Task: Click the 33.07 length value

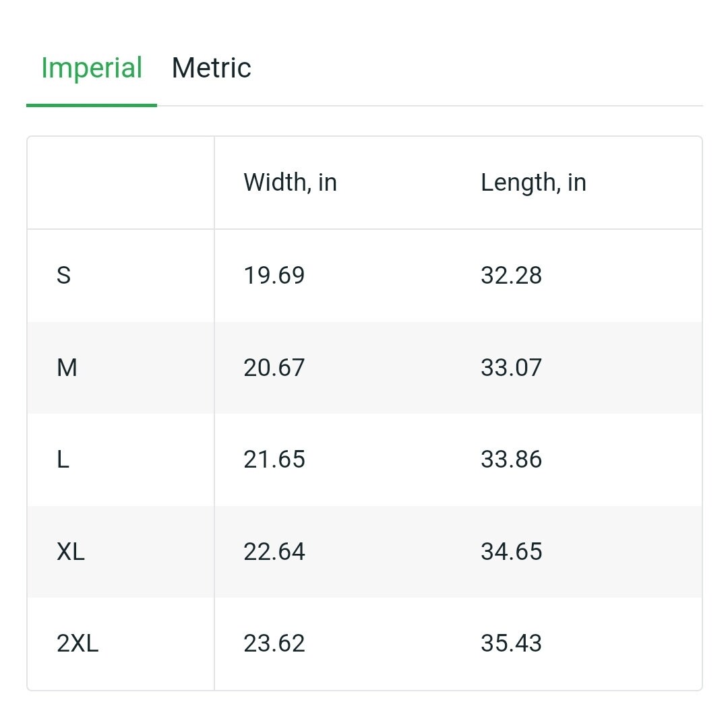Action: [511, 368]
